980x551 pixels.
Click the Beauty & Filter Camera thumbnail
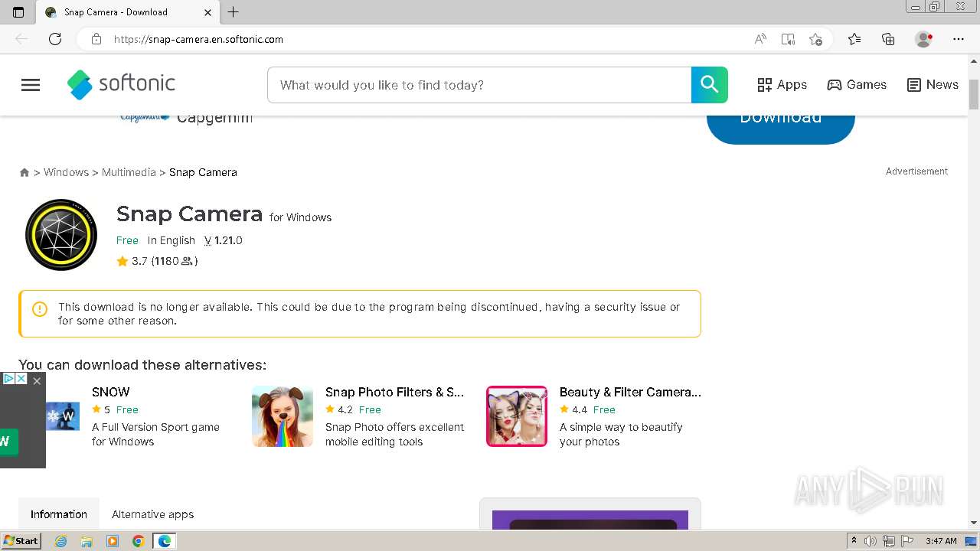(x=517, y=416)
